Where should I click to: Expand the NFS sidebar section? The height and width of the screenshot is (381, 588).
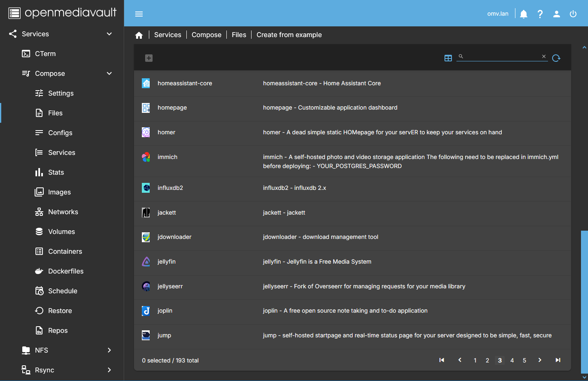pyautogui.click(x=109, y=350)
